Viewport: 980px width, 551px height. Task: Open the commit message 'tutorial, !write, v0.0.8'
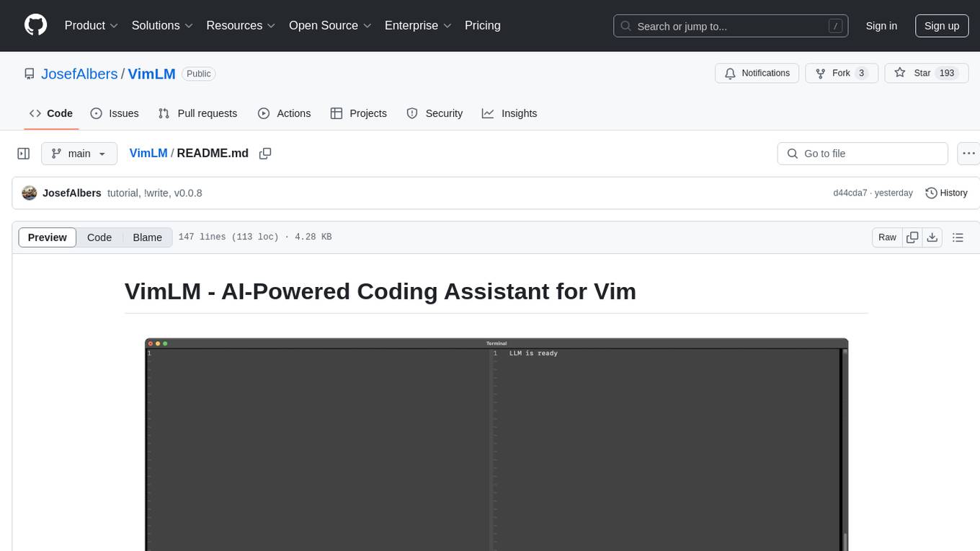[155, 193]
